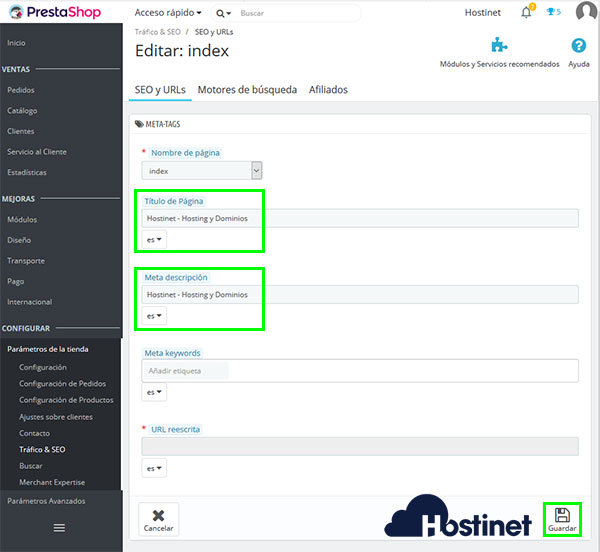Click the Nombre de página label
The width and height of the screenshot is (600, 552).
185,153
